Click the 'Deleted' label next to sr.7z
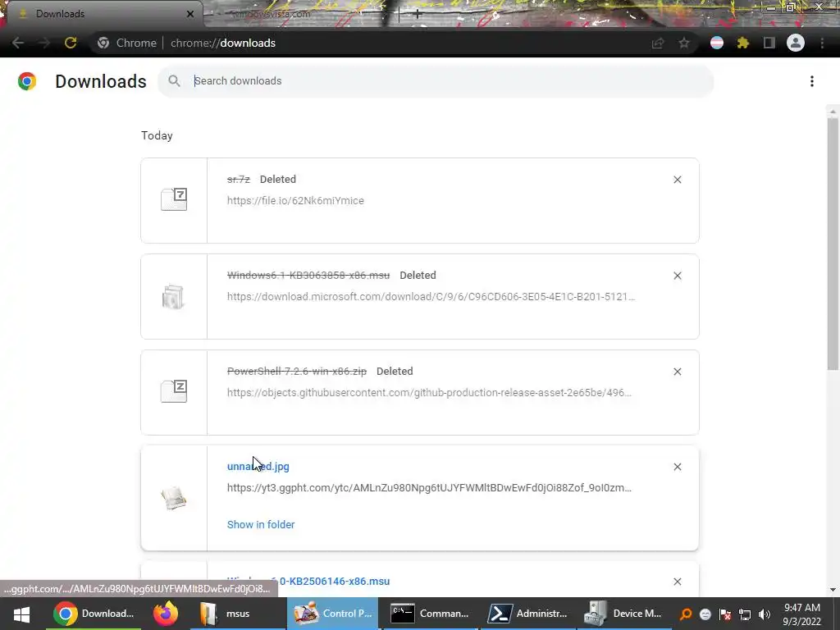Viewport: 840px width, 630px height. click(x=278, y=180)
